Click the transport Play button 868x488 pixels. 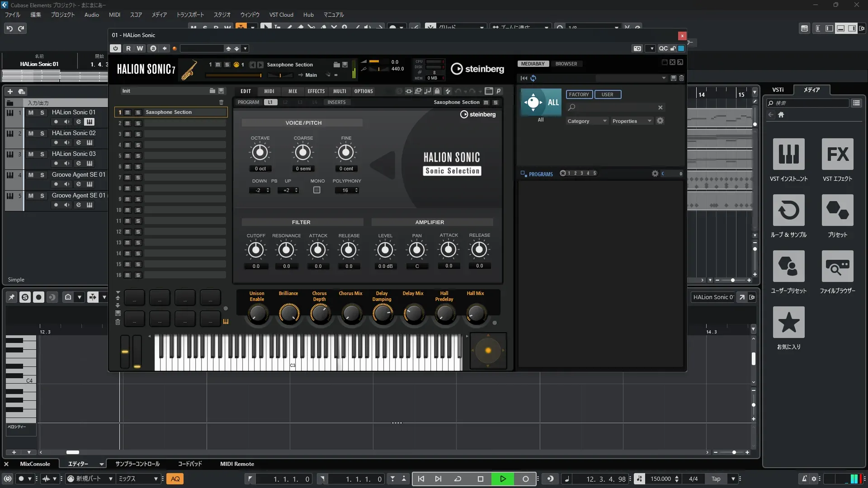pyautogui.click(x=503, y=479)
